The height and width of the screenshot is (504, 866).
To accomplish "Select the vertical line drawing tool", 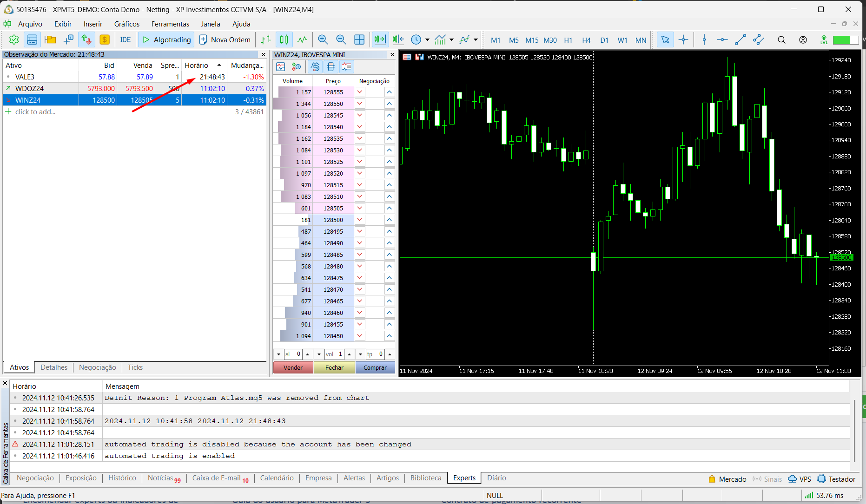I will tap(704, 40).
